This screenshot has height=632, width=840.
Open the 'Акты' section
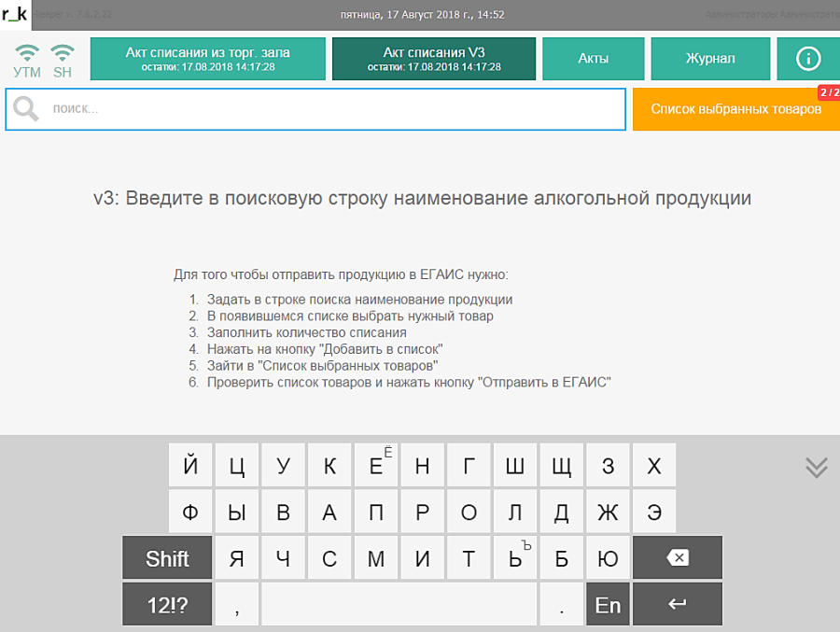click(x=593, y=59)
